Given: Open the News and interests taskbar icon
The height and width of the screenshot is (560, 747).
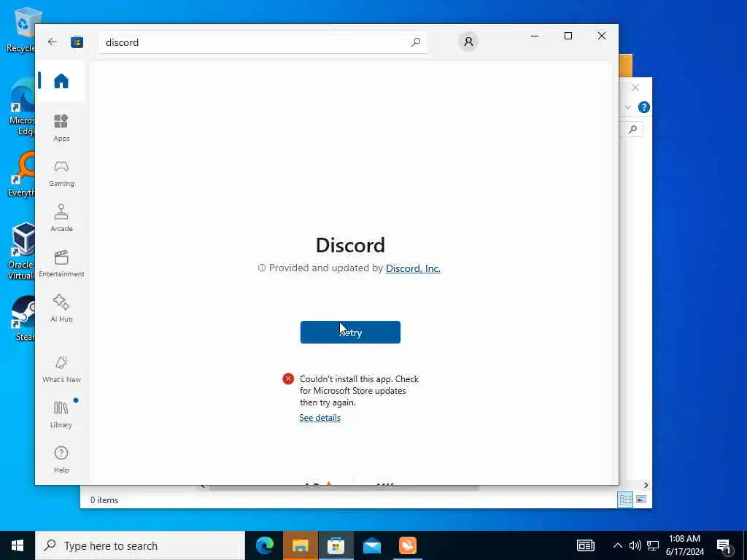Looking at the screenshot, I should point(586,545).
